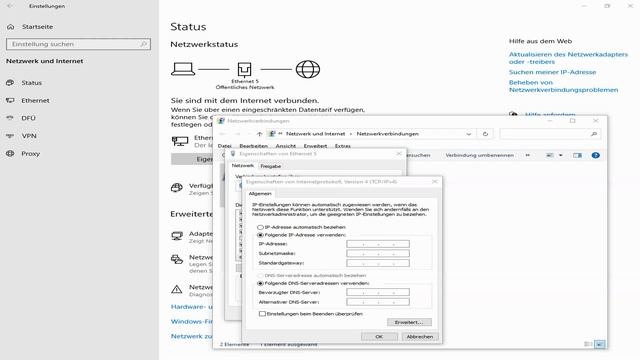Click Abbrechen in the TCP/IPv4 dialog
The width and height of the screenshot is (640, 360).
[x=420, y=337]
